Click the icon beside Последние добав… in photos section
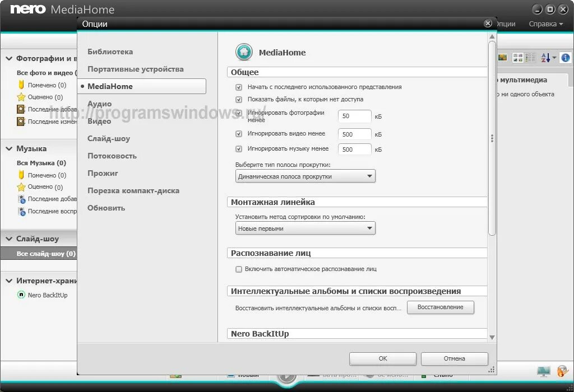Image resolution: width=574 pixels, height=392 pixels. pyautogui.click(x=21, y=109)
